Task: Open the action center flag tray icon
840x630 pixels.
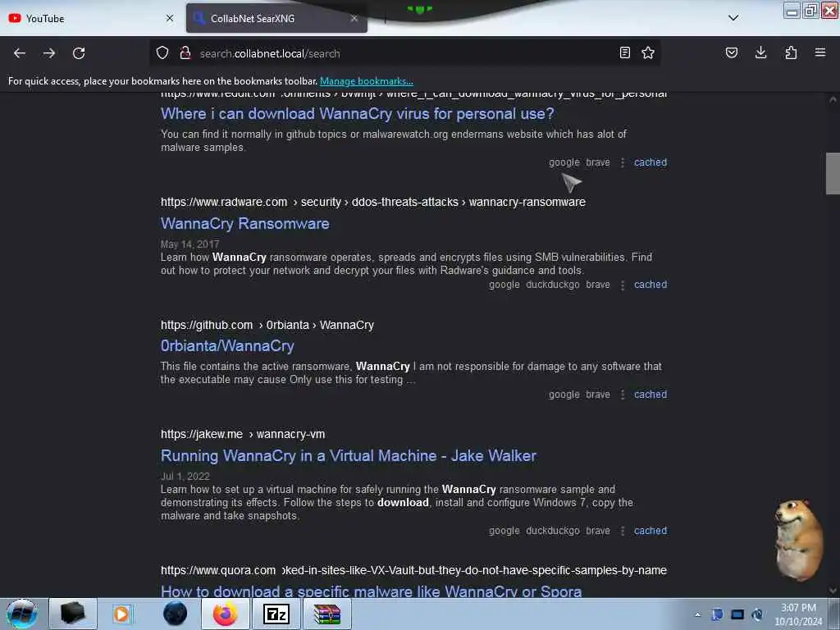Action: [x=717, y=614]
